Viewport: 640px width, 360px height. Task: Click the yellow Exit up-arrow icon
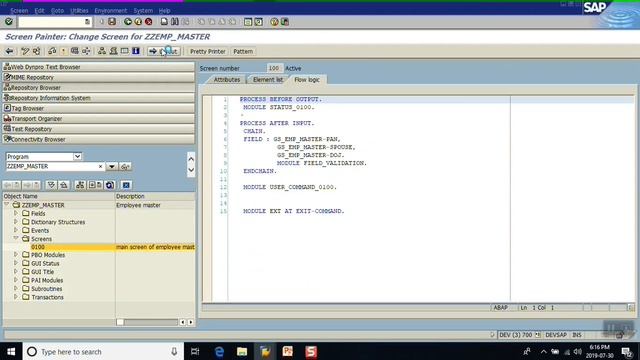(138, 22)
